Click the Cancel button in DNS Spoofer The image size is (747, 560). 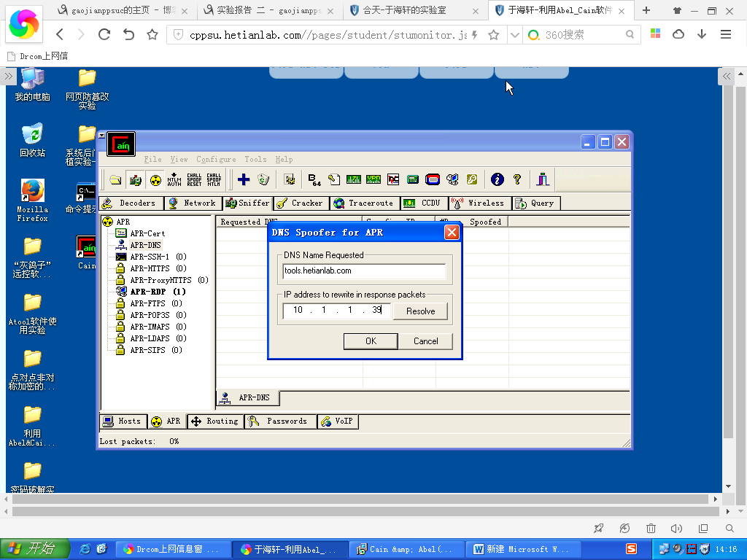click(x=425, y=341)
